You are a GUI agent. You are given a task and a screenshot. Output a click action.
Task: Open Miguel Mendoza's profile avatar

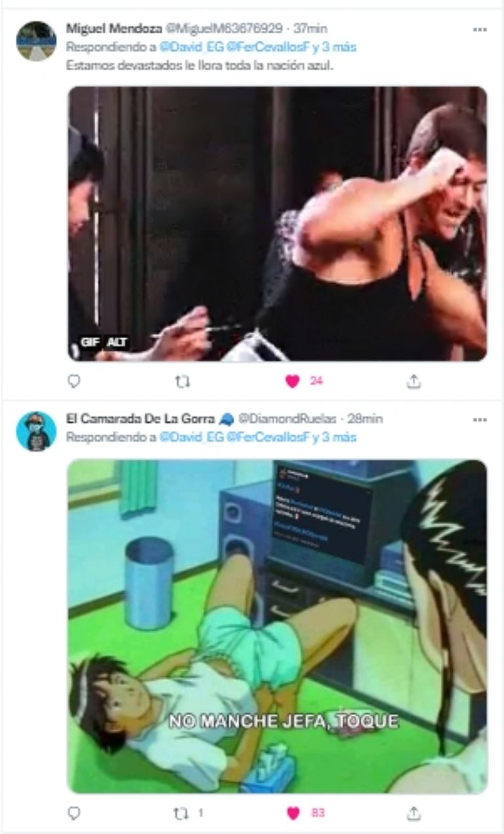tap(36, 41)
